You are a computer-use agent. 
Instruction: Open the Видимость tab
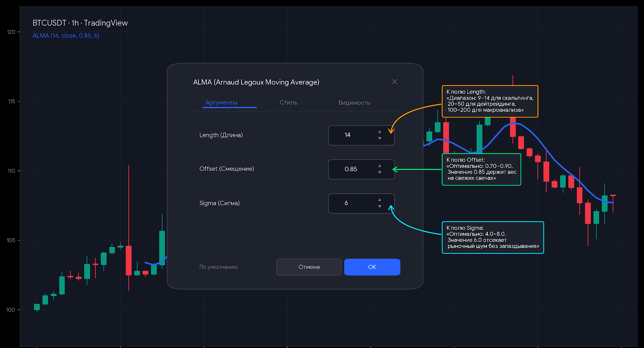coord(354,103)
